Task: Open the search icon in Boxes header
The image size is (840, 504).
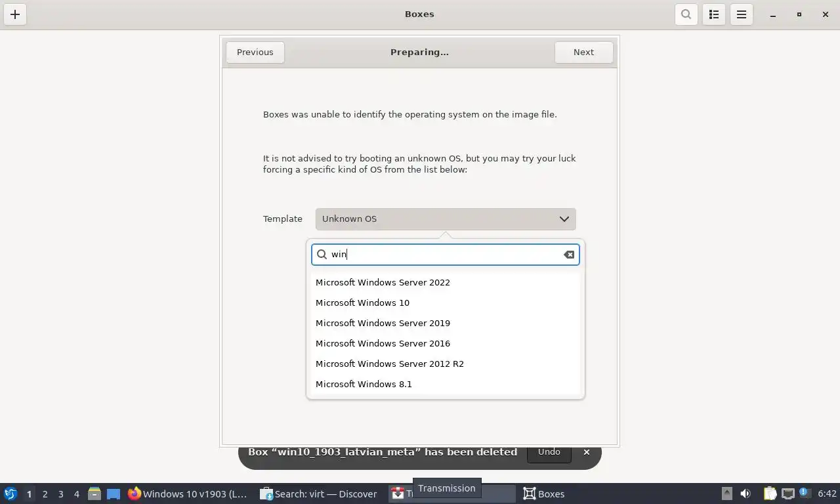Action: pos(686,14)
